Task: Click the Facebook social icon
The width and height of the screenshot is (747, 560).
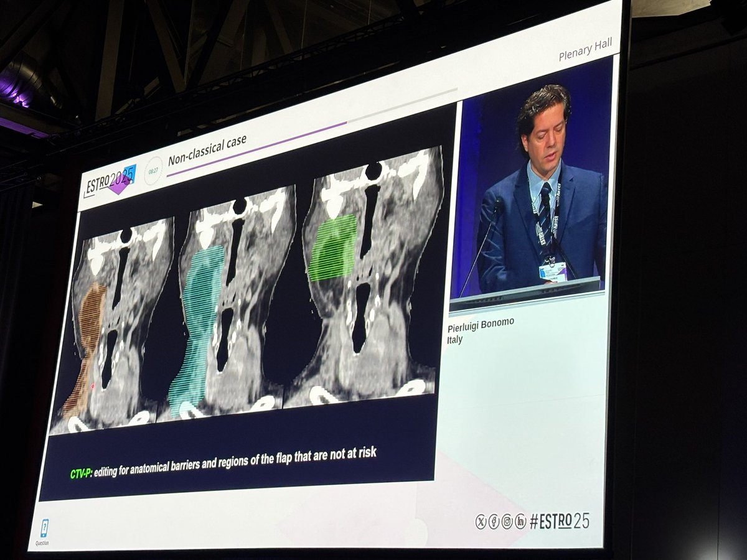Action: (x=494, y=521)
